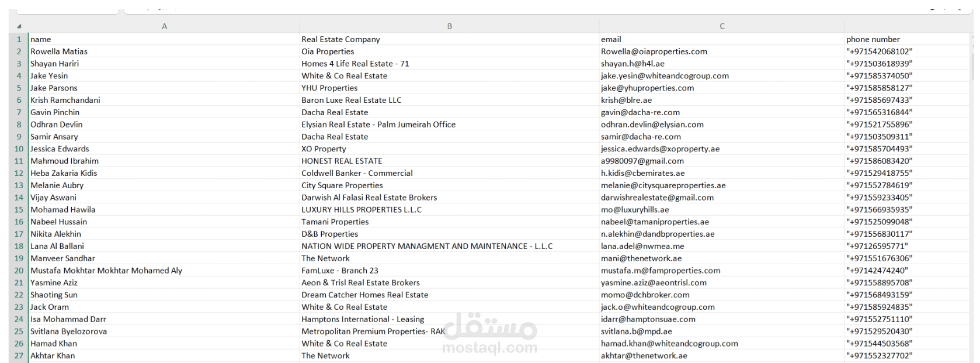Select row 27 header
The height and width of the screenshot is (363, 980).
(19, 355)
